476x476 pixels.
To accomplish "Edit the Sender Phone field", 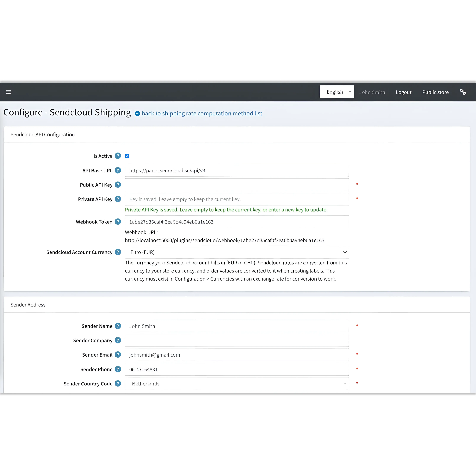I will (x=237, y=369).
